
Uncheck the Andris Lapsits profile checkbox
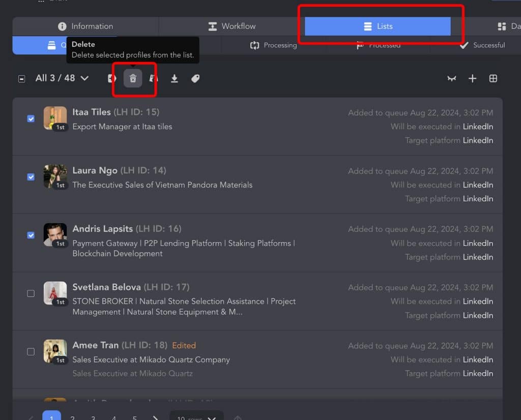coord(31,235)
